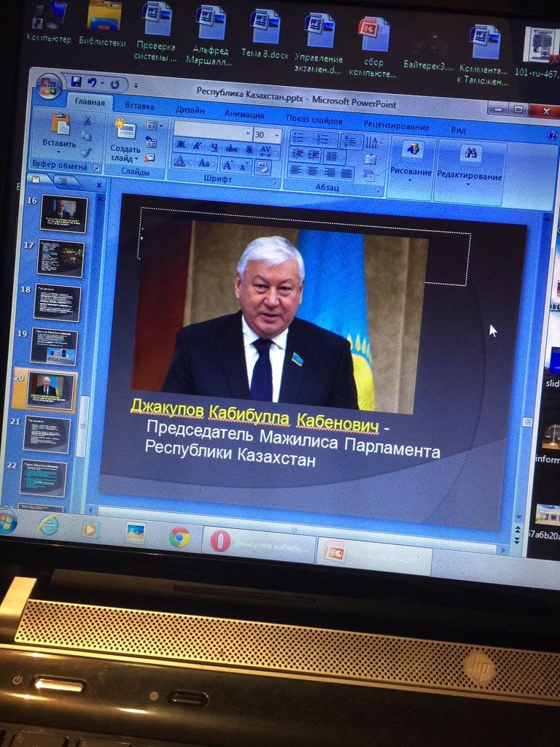Clear all formatting with the eraser icon
Screen dimensions: 560x747
[262, 167]
